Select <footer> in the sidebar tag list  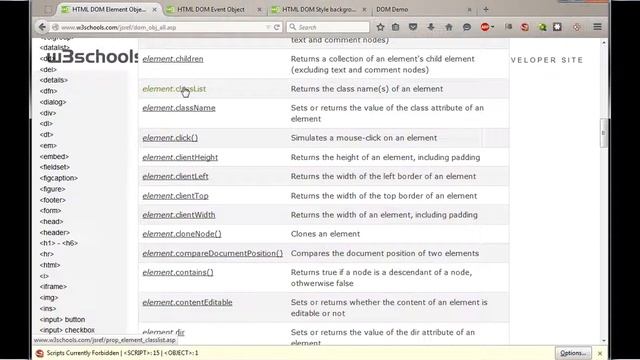tap(52, 200)
